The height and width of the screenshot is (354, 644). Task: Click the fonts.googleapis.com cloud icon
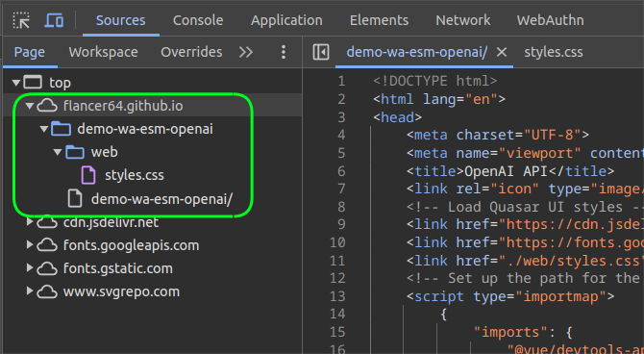[x=47, y=245]
